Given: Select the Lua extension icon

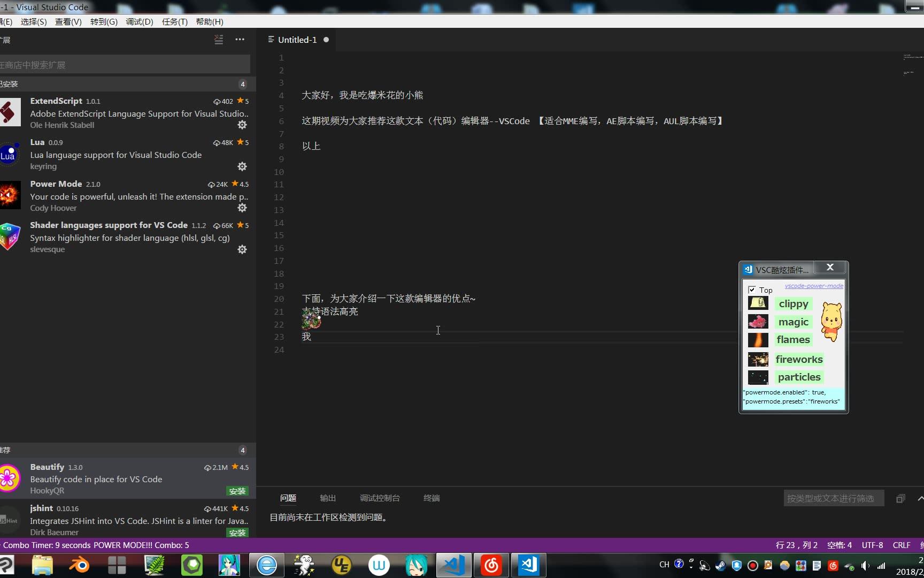Looking at the screenshot, I should pos(10,154).
